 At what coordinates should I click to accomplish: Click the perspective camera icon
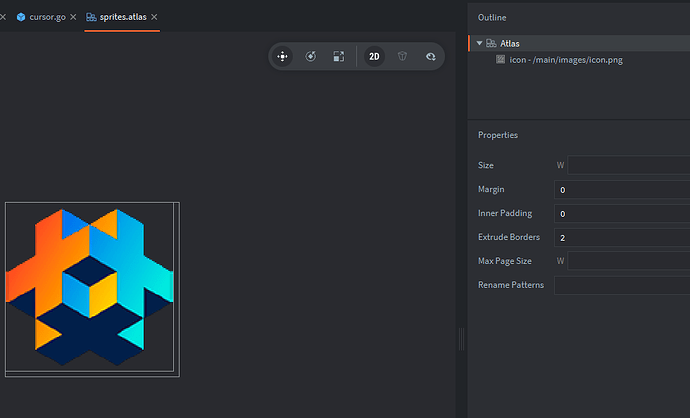[x=402, y=56]
